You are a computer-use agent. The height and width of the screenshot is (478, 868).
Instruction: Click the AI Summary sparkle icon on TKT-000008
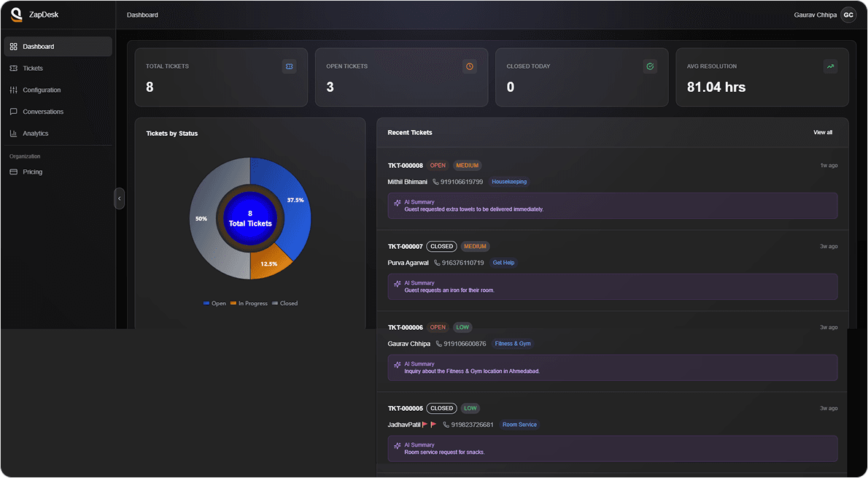point(396,202)
